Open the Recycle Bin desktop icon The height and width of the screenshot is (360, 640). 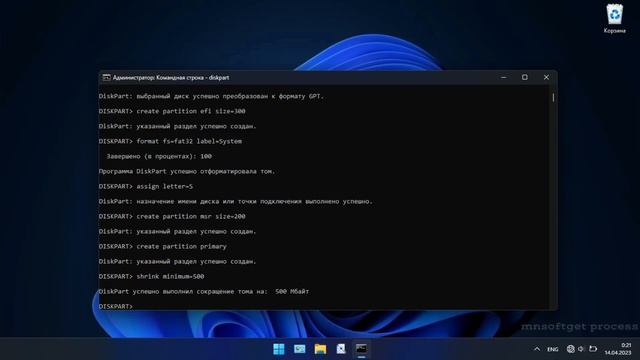[614, 18]
